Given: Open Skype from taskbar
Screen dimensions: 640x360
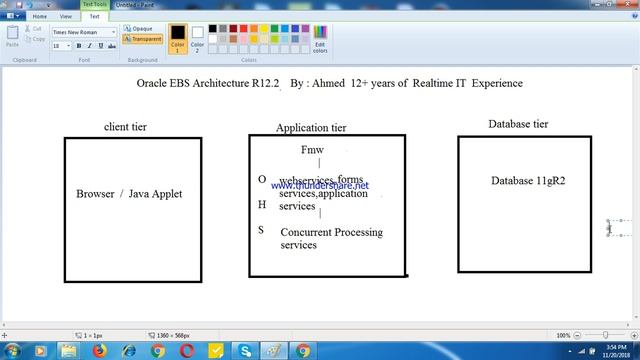Looking at the screenshot, I should 245,351.
